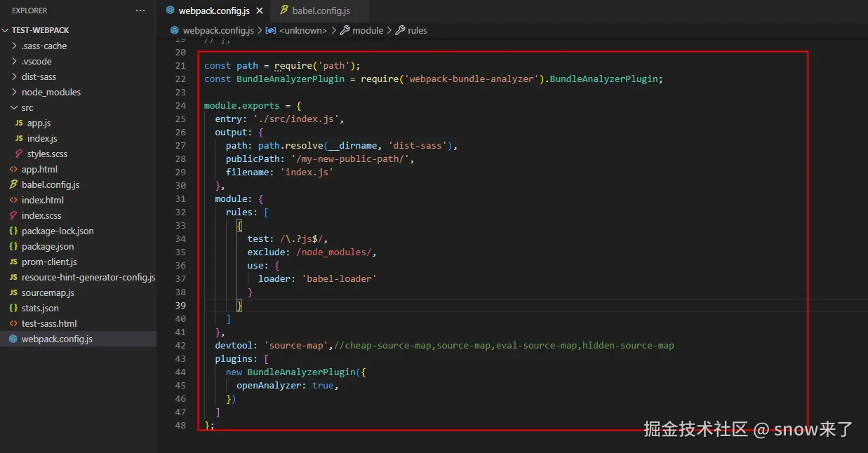Image resolution: width=868 pixels, height=453 pixels.
Task: Open app.js file in src folder
Action: 39,123
